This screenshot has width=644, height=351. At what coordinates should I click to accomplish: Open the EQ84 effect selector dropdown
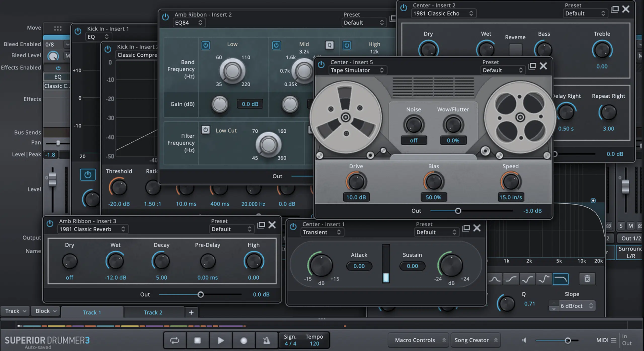coord(189,23)
